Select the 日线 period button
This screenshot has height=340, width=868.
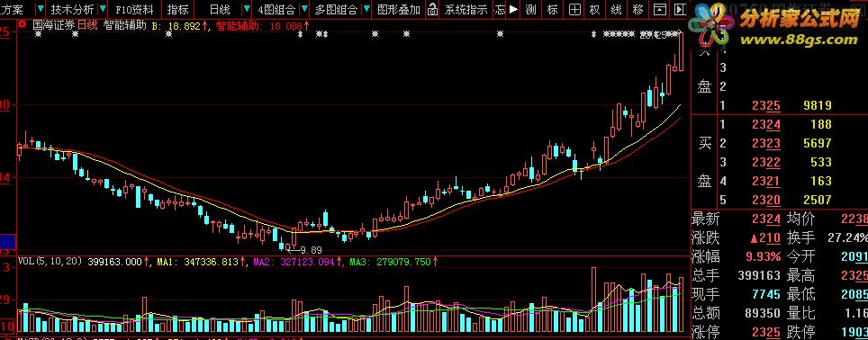[x=220, y=9]
